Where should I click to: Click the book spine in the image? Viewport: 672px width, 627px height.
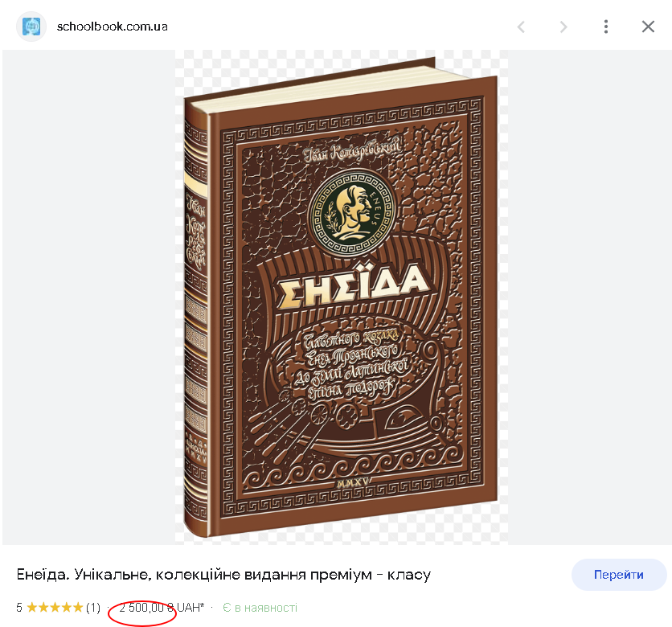(x=196, y=318)
